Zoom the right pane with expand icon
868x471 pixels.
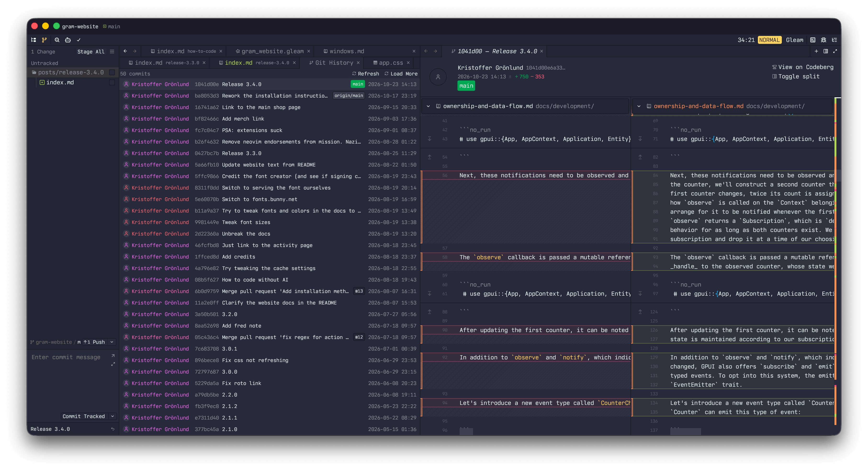pos(835,51)
